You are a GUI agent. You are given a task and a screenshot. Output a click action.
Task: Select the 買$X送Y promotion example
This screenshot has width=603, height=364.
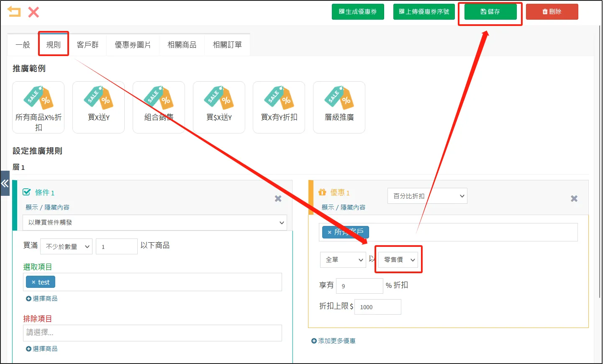219,107
